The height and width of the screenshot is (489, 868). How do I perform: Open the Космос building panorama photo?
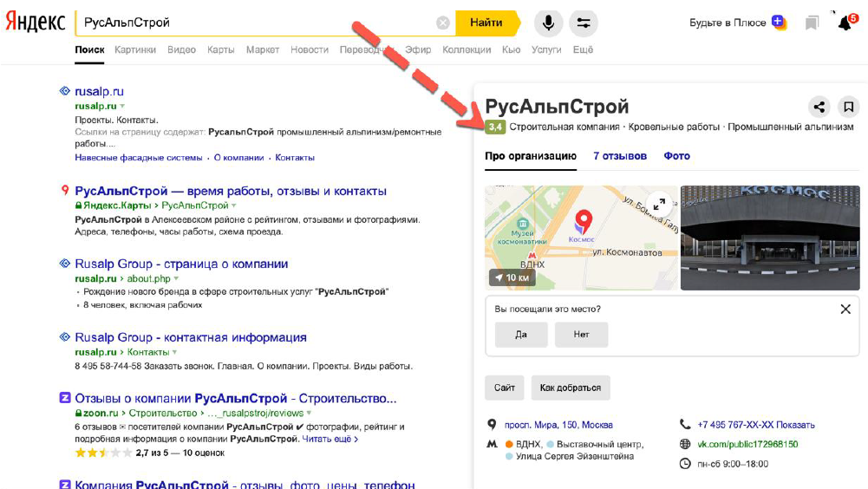coord(770,238)
